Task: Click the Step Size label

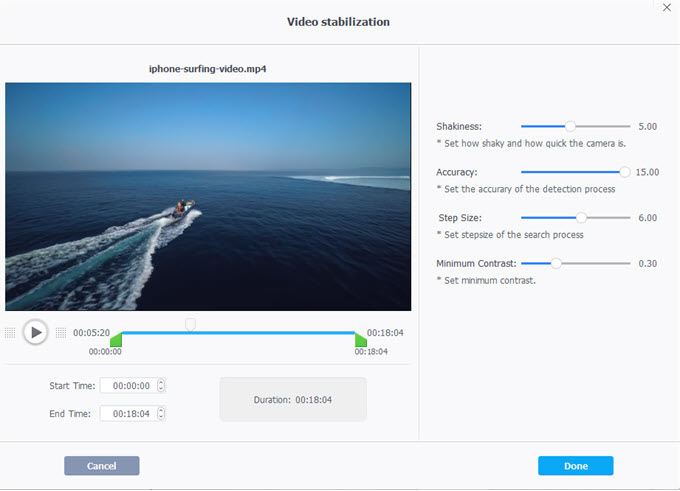Action: tap(460, 218)
